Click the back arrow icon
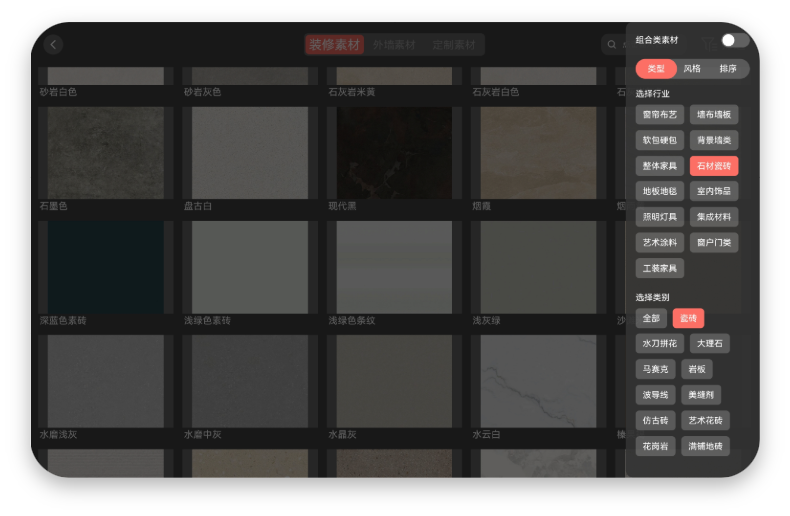Image resolution: width=790 pixels, height=516 pixels. 53,44
